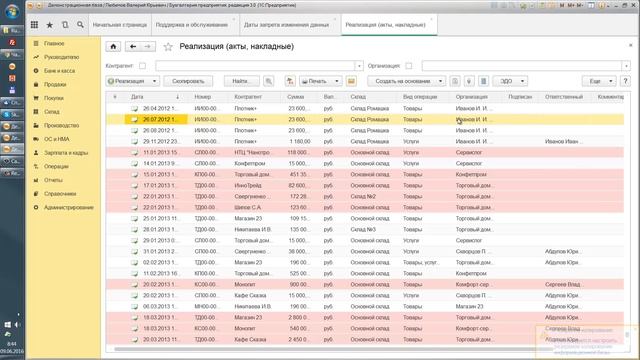Open Справочники section in sidebar
Image resolution: width=640 pixels, height=360 pixels.
tap(60, 194)
